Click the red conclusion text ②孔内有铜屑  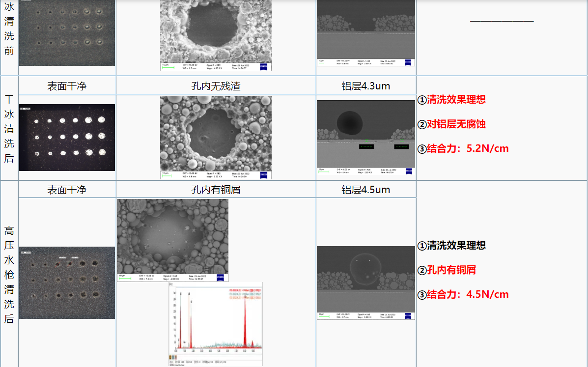coord(447,270)
